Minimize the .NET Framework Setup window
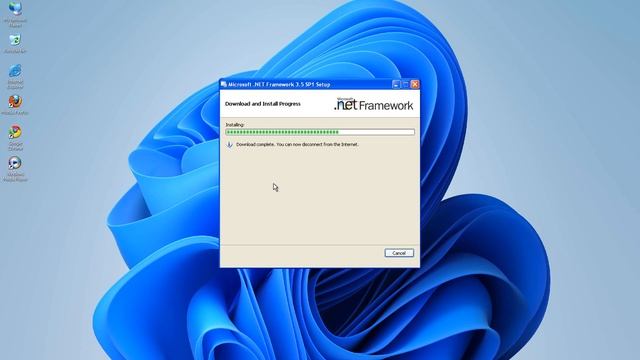 coord(396,84)
